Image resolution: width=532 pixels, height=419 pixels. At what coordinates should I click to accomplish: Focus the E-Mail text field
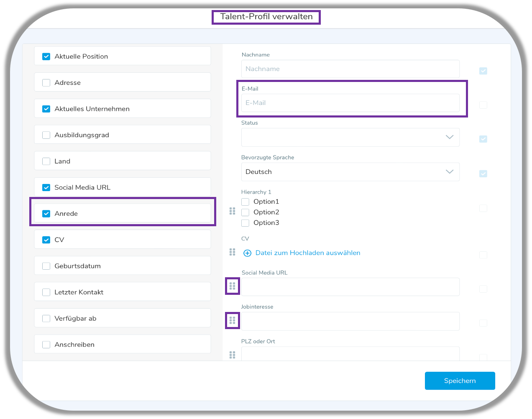click(350, 103)
